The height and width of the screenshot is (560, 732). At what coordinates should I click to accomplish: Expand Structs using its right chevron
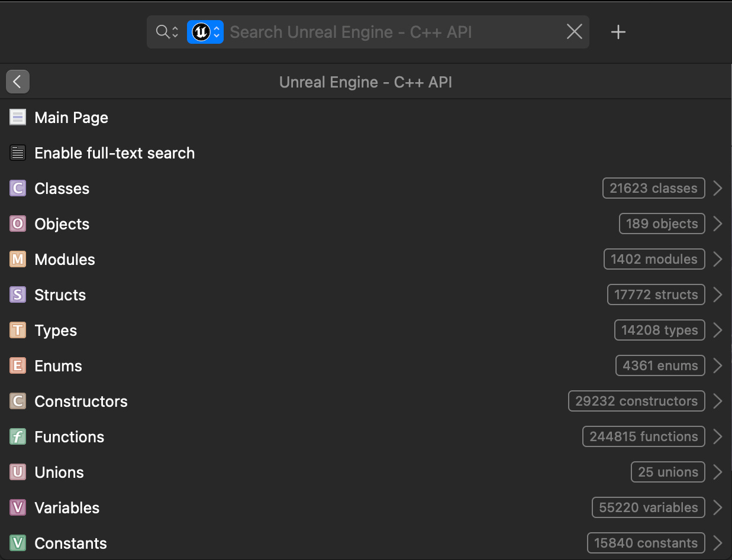718,295
